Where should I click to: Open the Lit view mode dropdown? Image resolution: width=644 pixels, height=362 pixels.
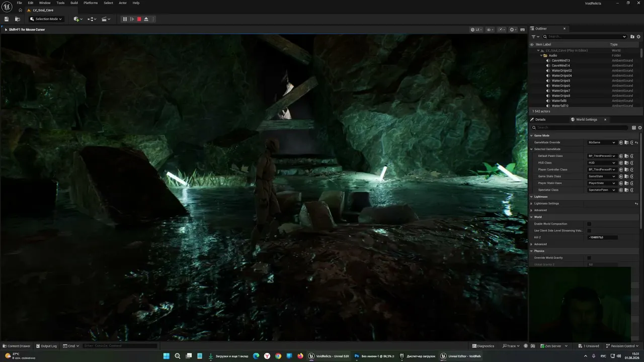475,30
